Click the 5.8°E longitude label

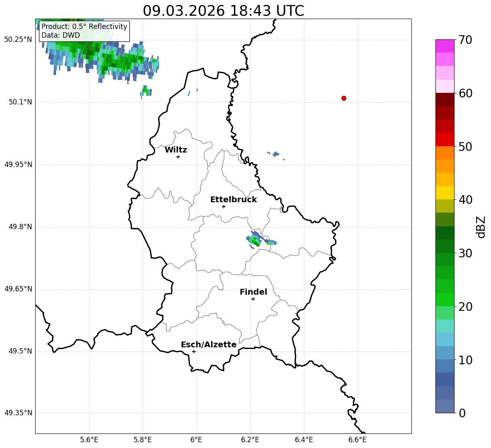pos(143,440)
